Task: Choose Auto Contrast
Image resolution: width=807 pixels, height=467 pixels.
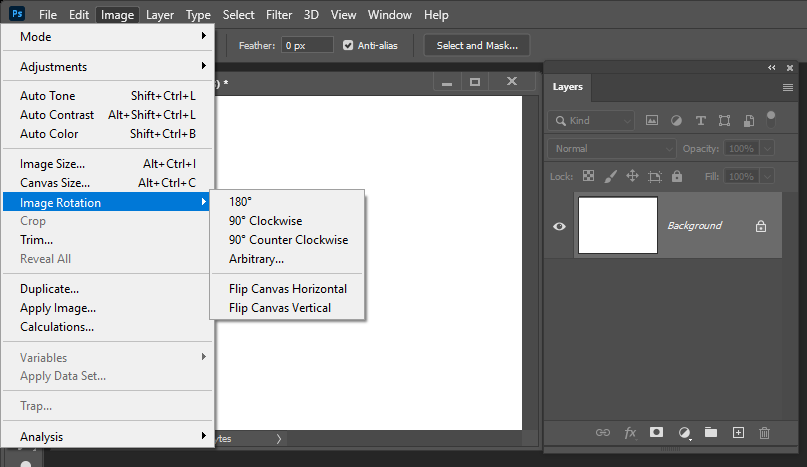Action: [108, 114]
